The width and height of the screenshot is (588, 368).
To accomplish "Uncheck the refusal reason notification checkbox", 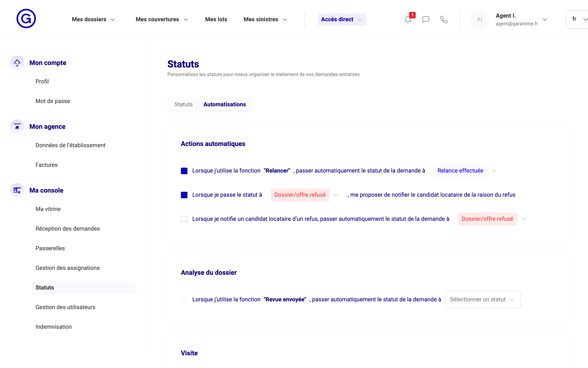I will [x=184, y=195].
